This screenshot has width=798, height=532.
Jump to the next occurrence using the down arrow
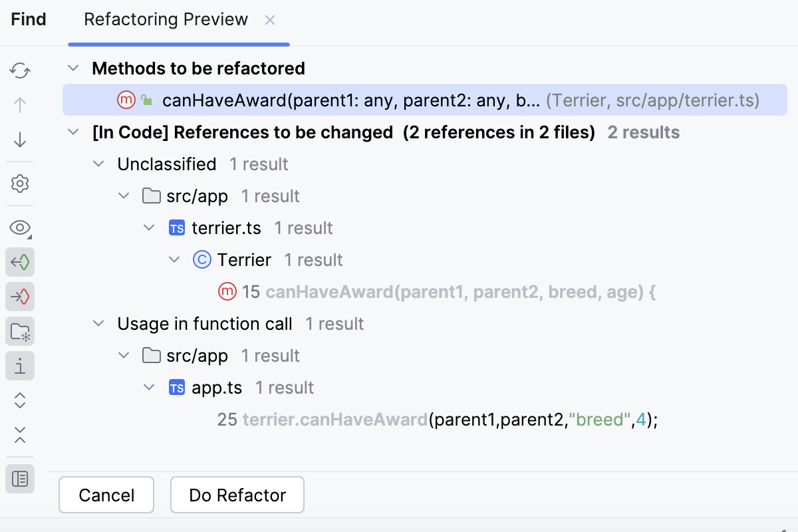coord(20,140)
